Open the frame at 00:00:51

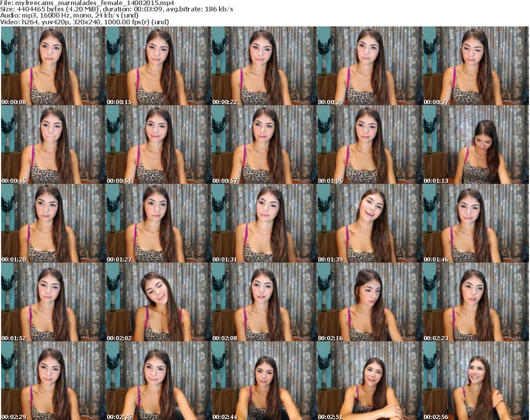click(x=159, y=144)
